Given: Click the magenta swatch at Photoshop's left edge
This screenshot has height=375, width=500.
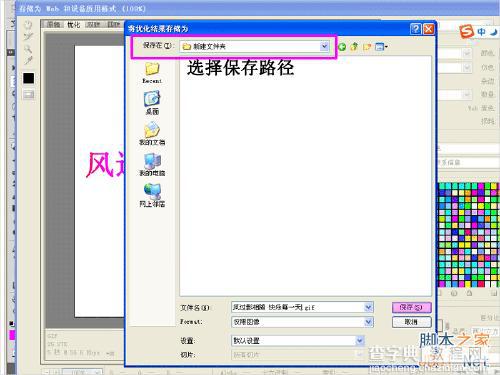Looking at the screenshot, I should tap(12, 335).
